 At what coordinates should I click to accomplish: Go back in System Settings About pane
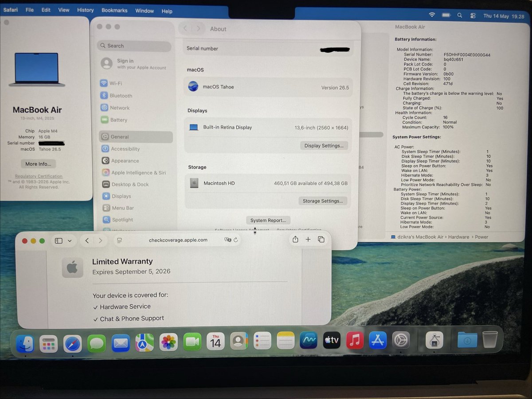pos(185,29)
